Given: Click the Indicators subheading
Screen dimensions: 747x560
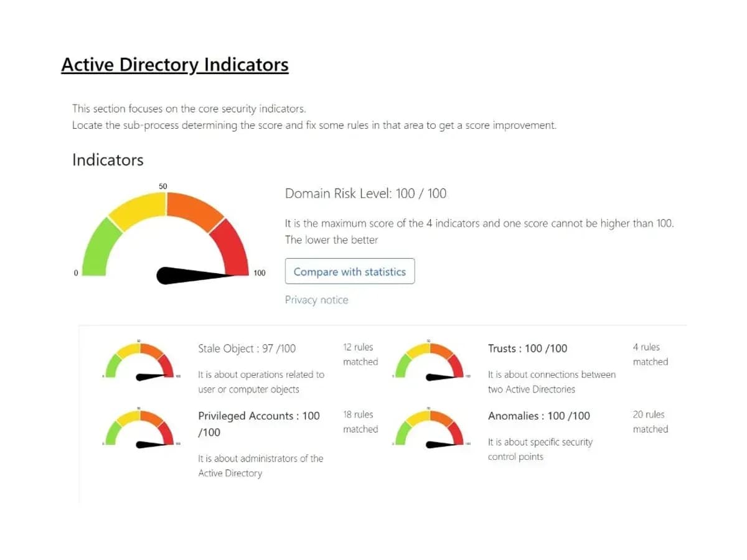Looking at the screenshot, I should (108, 160).
